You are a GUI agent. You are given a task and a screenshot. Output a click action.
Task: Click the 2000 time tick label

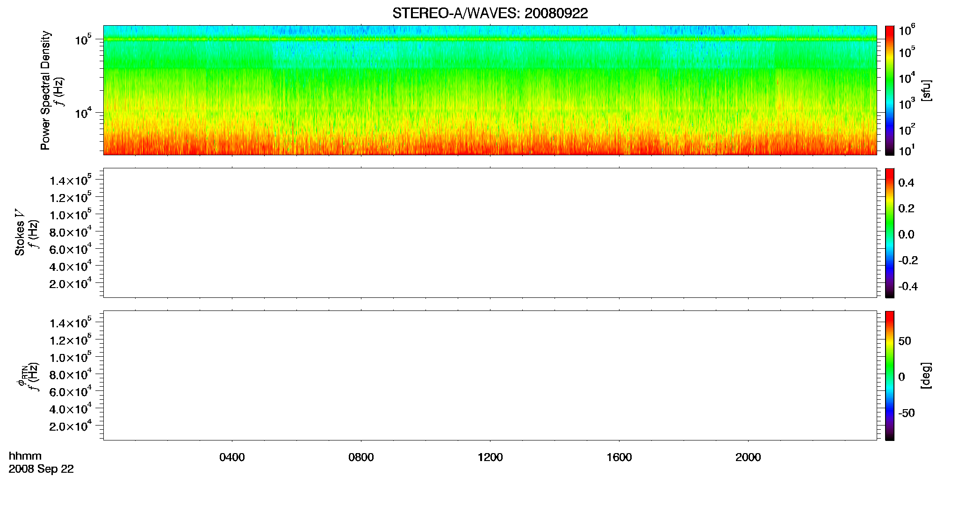[748, 457]
